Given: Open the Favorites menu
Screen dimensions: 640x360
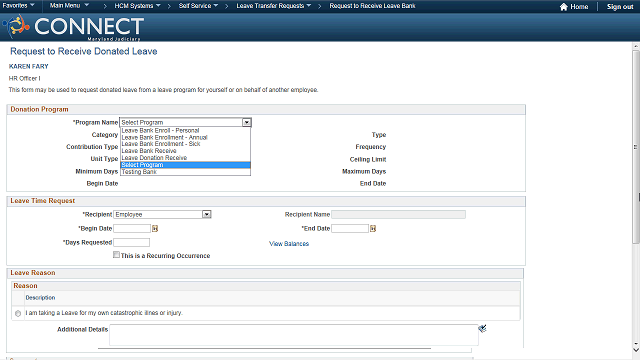Looking at the screenshot, I should tap(18, 6).
